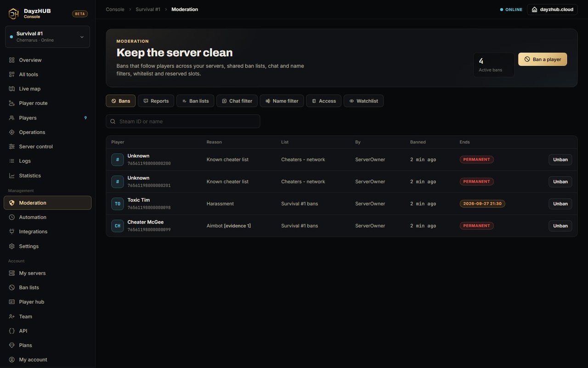Open the Watchlist tab
This screenshot has height=368, width=588.
(363, 101)
